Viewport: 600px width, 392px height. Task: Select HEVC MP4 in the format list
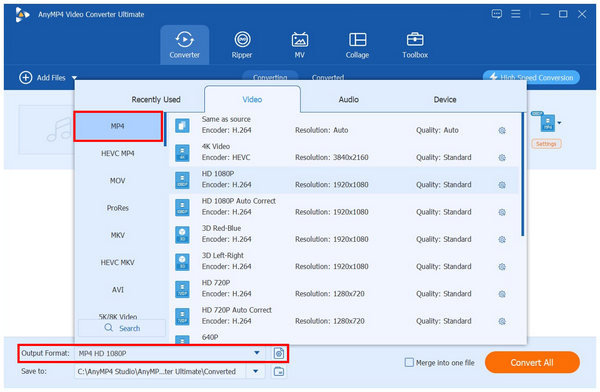coord(118,154)
